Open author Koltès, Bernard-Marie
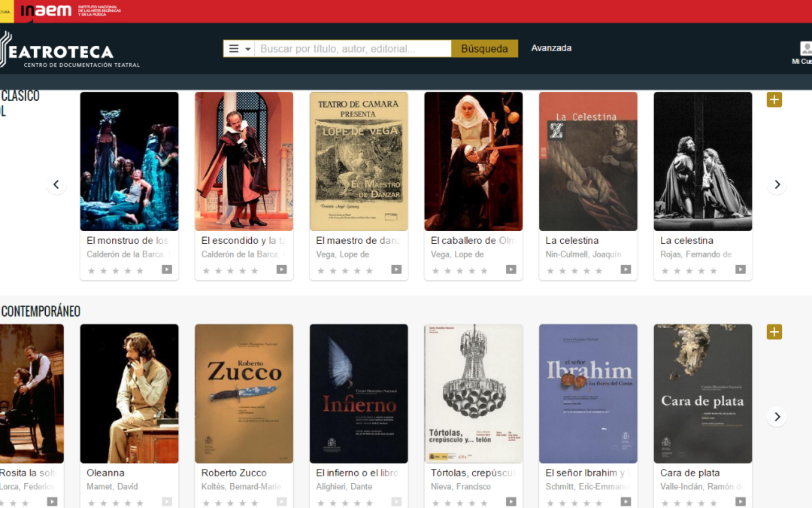 tap(241, 487)
